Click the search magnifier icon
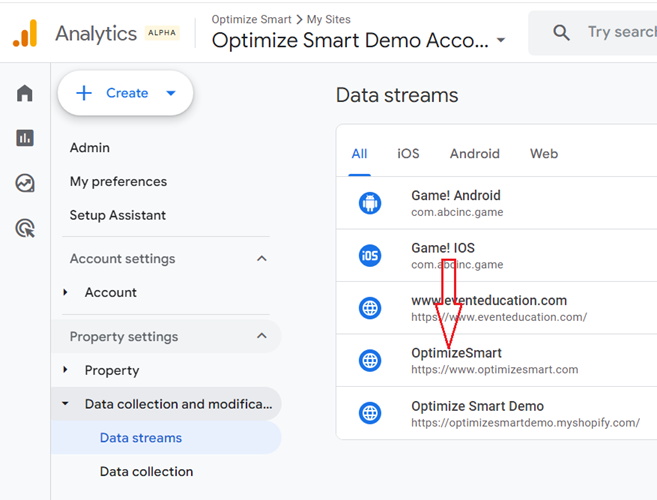Image resolution: width=657 pixels, height=500 pixels. 561,32
